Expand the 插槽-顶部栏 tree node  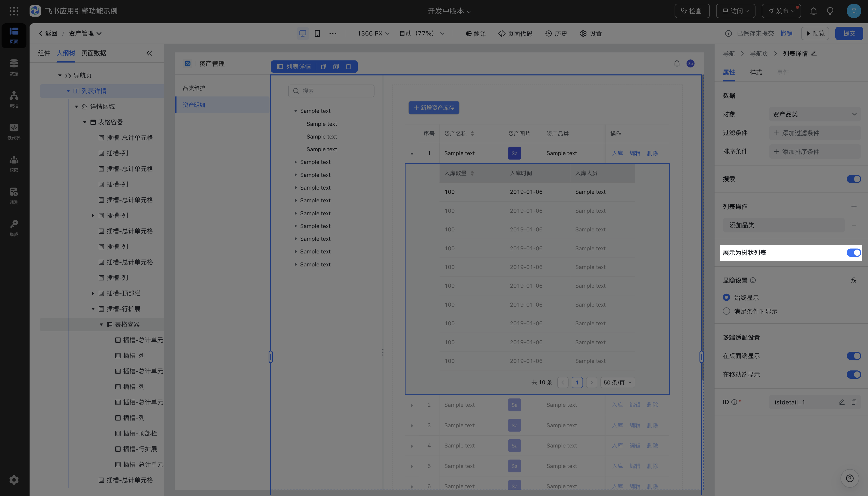pyautogui.click(x=93, y=293)
